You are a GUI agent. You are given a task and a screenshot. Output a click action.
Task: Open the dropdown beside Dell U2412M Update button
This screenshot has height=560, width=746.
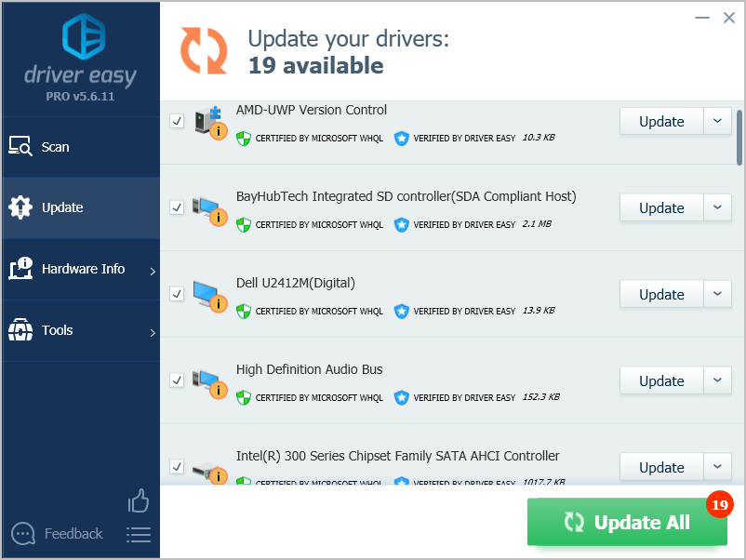pyautogui.click(x=717, y=294)
